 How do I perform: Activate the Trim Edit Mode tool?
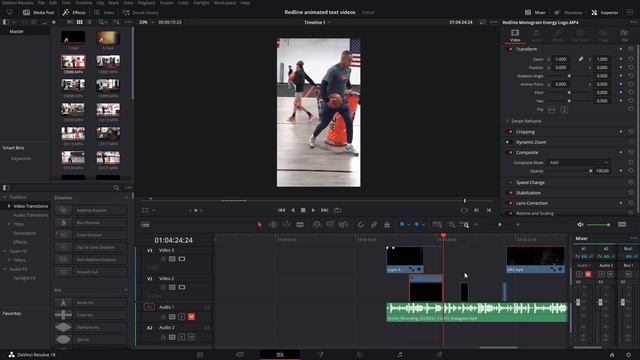click(x=273, y=224)
